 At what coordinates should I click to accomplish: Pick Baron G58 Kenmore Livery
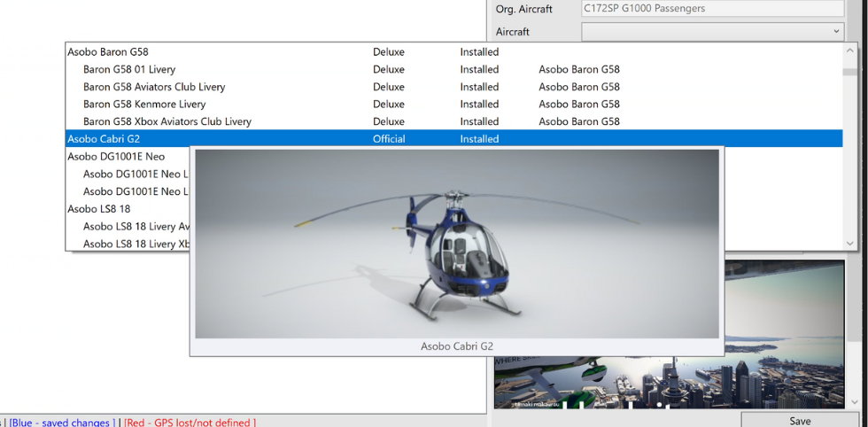pos(144,105)
